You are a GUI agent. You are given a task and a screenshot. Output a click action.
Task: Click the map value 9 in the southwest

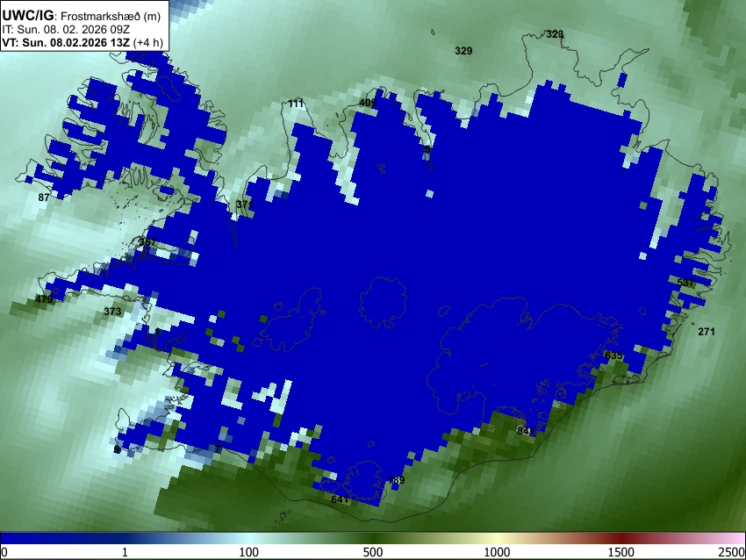[x=117, y=449]
